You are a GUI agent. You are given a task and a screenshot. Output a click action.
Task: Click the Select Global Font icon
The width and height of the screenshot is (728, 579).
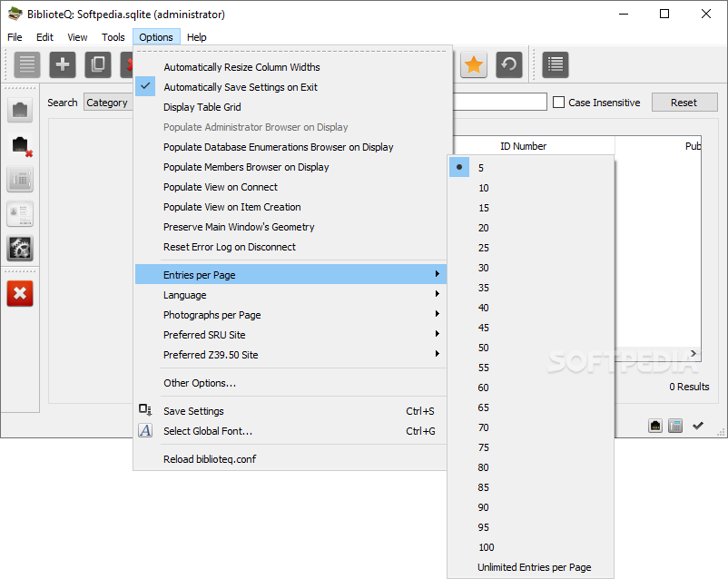click(x=145, y=430)
